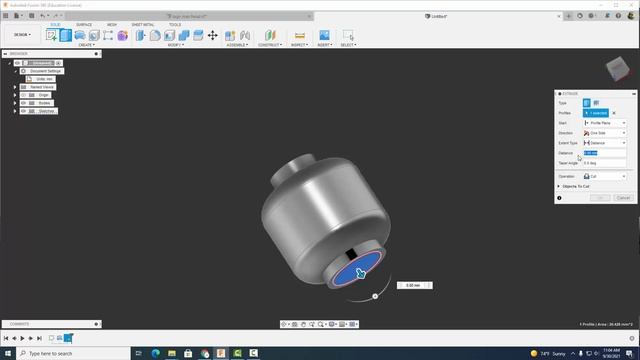Screen dimensions: 640x360
Task: Select the Move/Copy arrows tool
Action: [x=213, y=36]
